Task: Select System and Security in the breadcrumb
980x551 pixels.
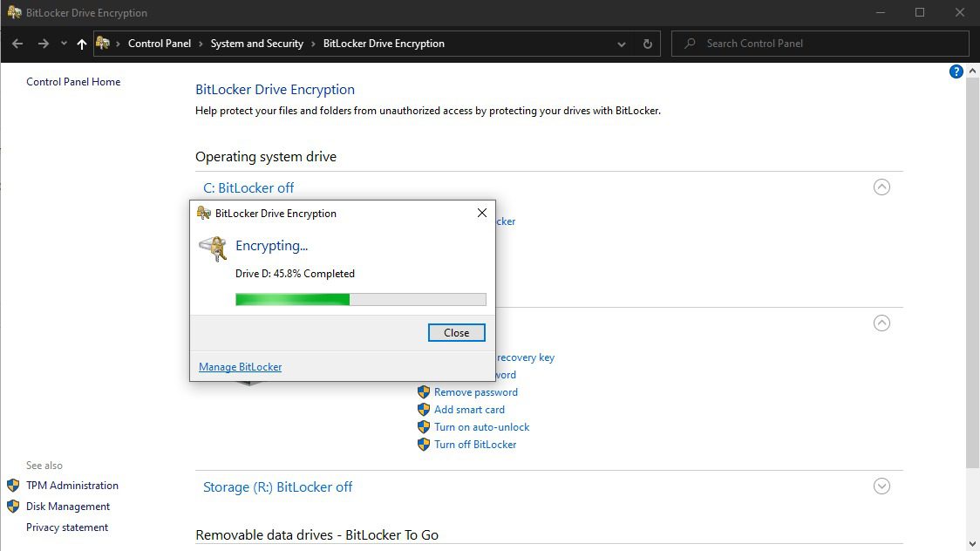Action: pos(256,44)
